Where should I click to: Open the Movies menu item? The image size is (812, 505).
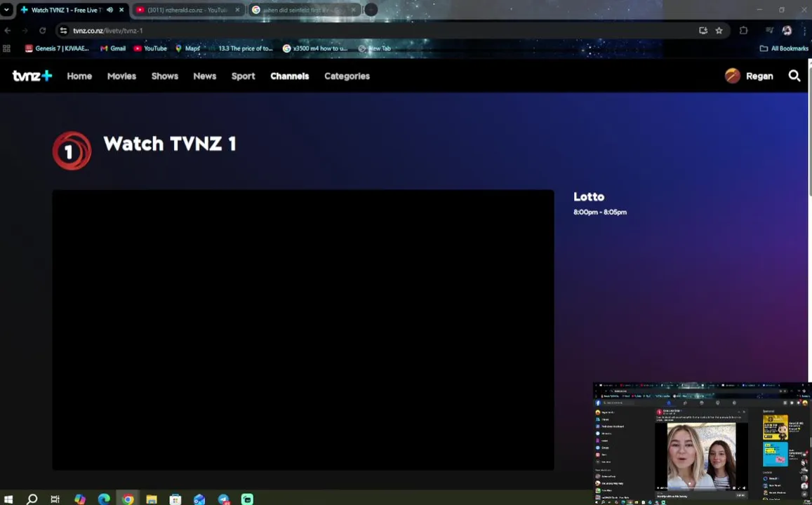coord(121,76)
